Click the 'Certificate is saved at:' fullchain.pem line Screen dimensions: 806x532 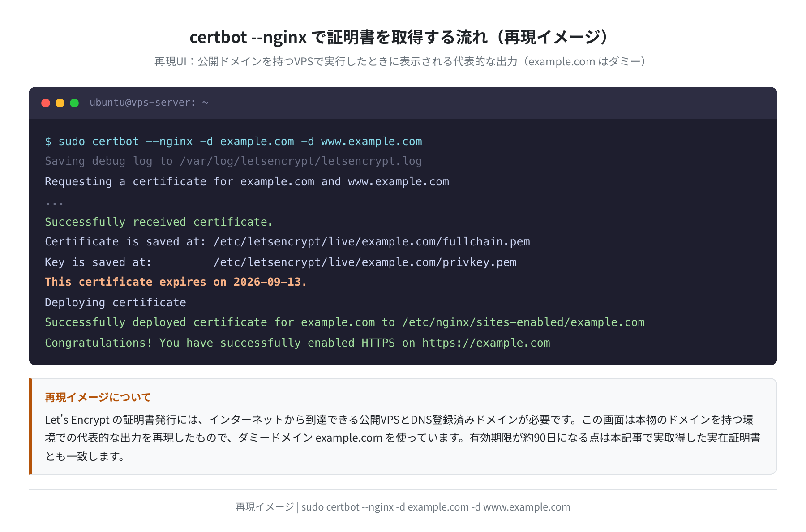point(287,242)
